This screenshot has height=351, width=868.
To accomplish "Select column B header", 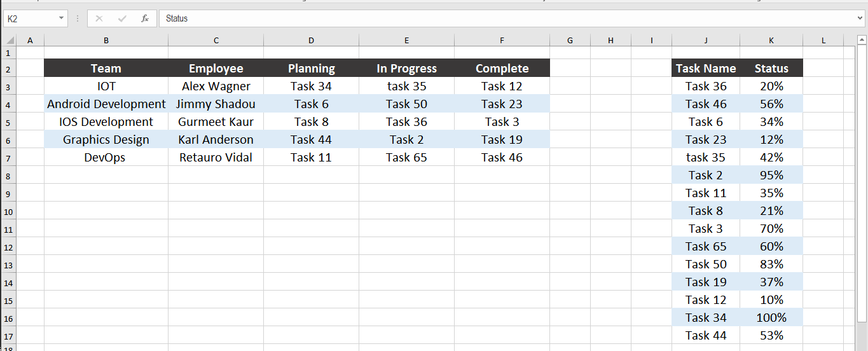I will pyautogui.click(x=106, y=41).
